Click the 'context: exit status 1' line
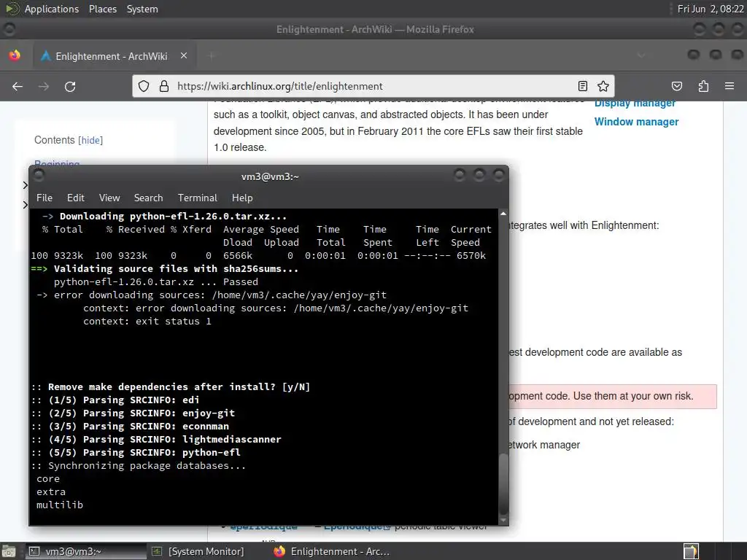The image size is (747, 560). point(147,322)
